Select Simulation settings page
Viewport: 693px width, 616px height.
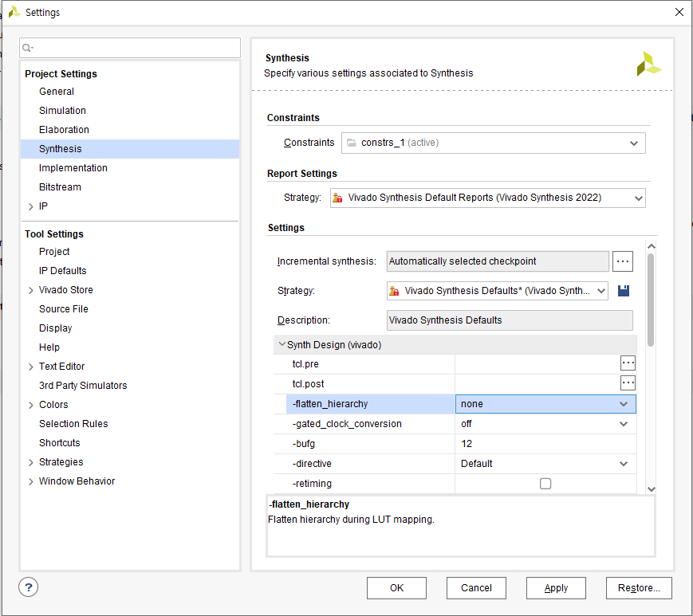pos(62,111)
